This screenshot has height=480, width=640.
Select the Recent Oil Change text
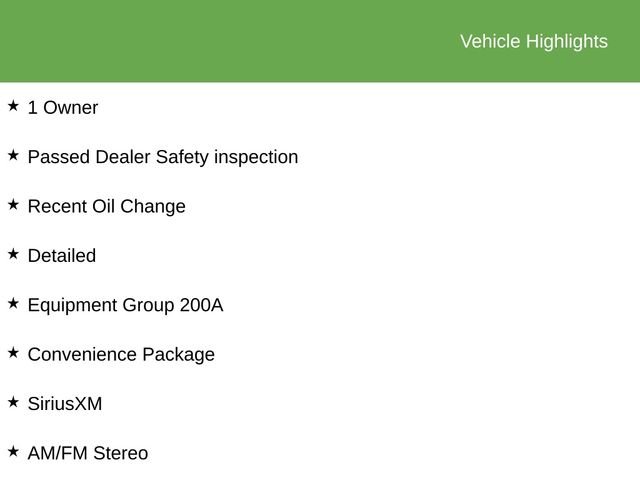[x=106, y=206]
